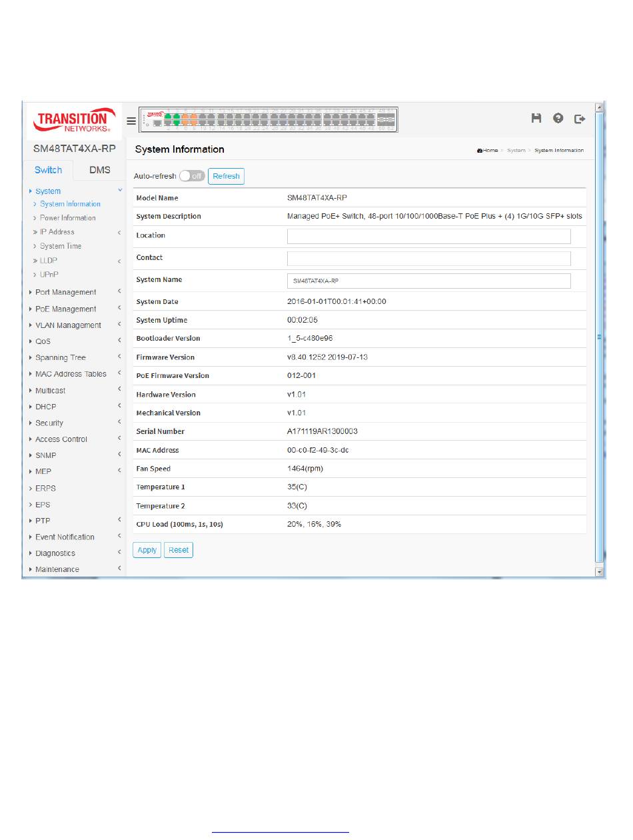Viewport: 633px width, 840px height.
Task: Open System Time in the sidebar
Action: pyautogui.click(x=61, y=246)
